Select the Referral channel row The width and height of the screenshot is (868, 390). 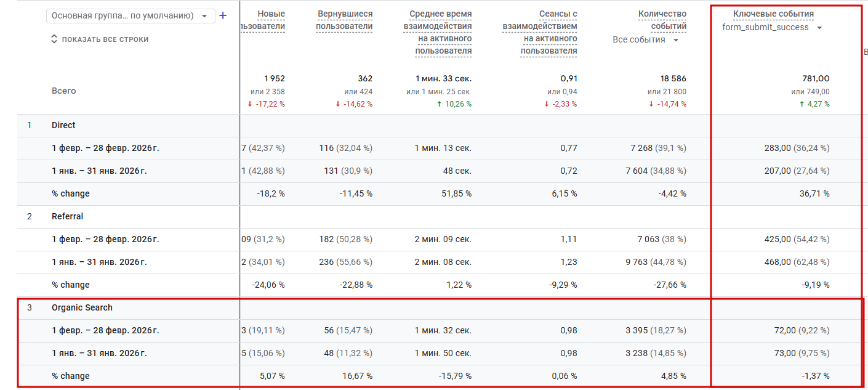coord(67,216)
